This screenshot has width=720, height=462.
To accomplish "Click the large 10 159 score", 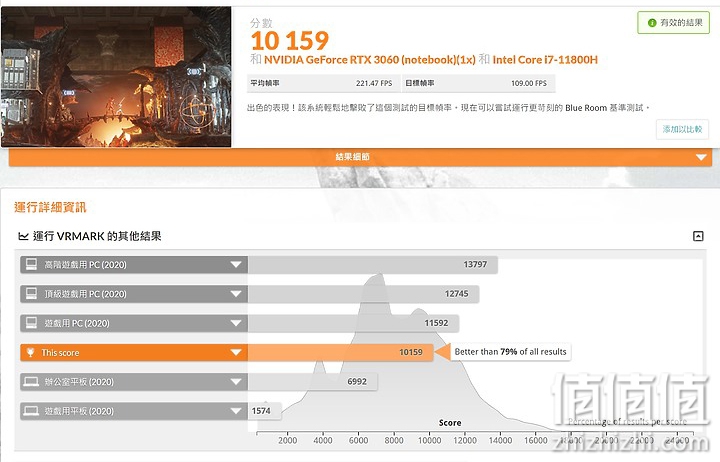I will pyautogui.click(x=290, y=41).
